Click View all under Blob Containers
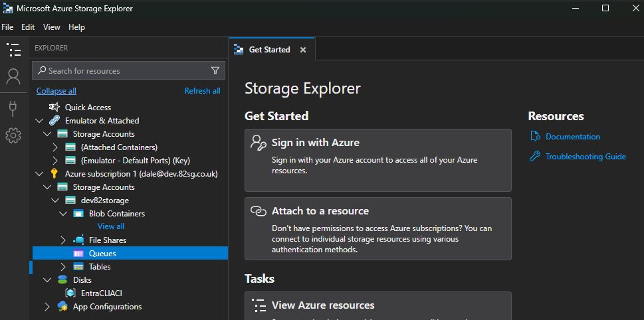Image resolution: width=644 pixels, height=320 pixels. click(111, 226)
